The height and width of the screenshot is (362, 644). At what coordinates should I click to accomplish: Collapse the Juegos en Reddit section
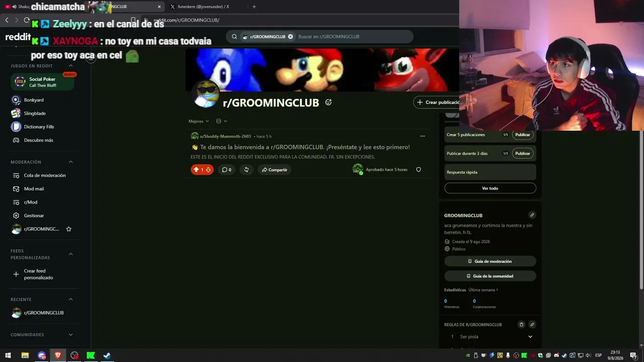(70, 66)
